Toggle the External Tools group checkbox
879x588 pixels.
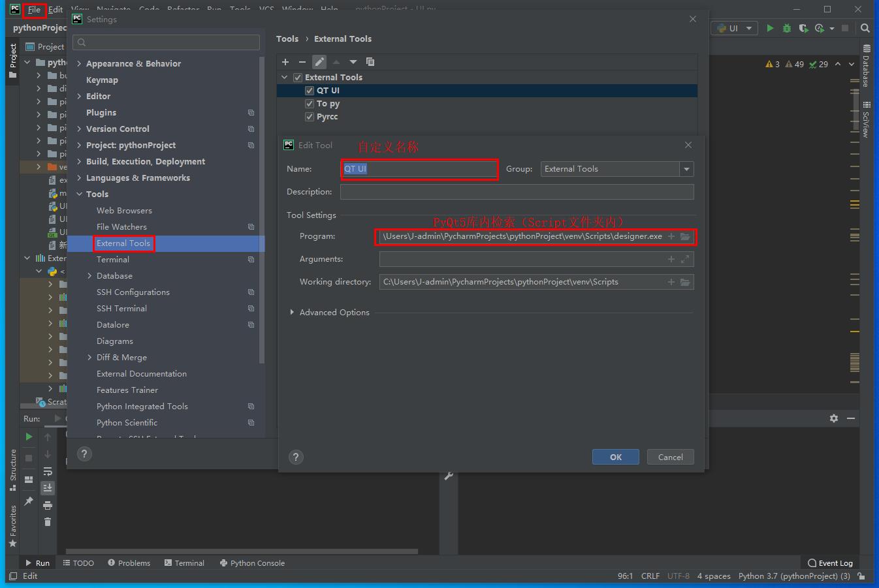click(298, 77)
